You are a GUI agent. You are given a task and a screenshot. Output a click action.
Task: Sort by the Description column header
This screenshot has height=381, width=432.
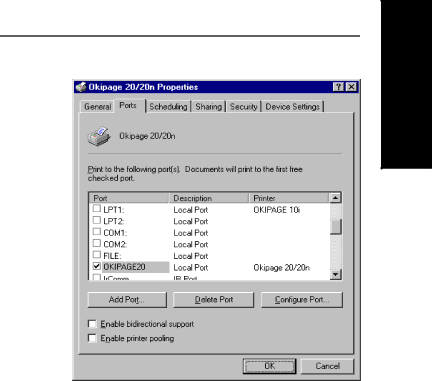[x=209, y=198]
